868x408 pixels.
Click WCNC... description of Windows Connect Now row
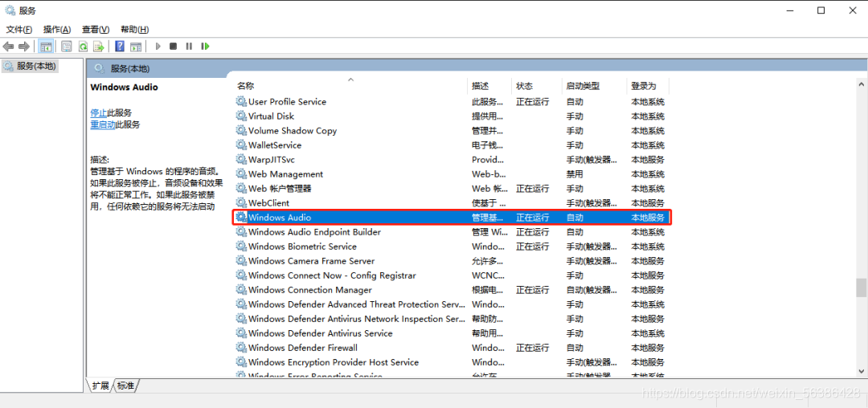point(489,275)
